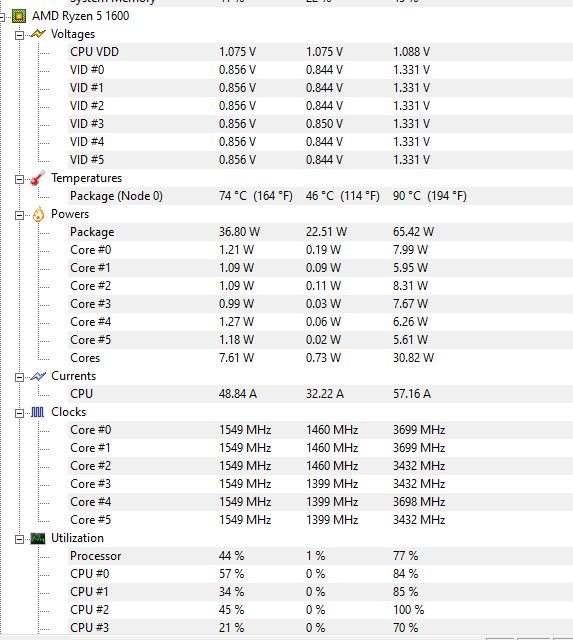Click the Temperatures thermometer icon

(38, 178)
